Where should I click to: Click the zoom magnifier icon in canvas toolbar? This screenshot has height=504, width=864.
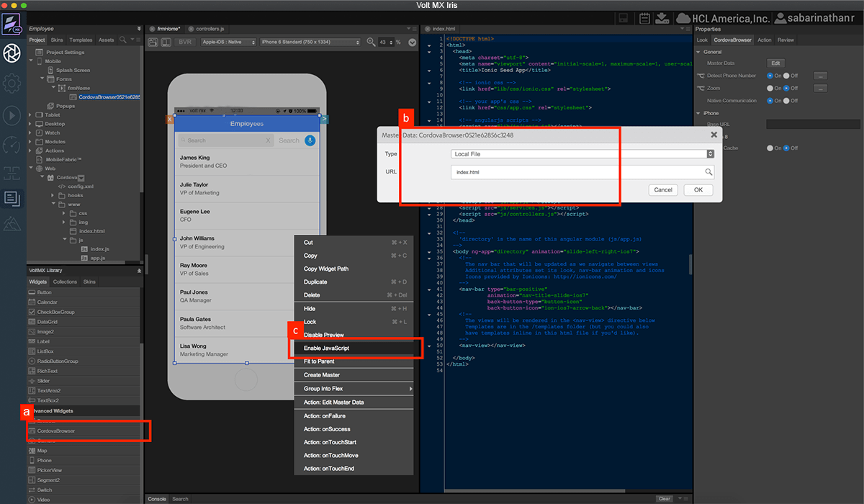pos(370,42)
